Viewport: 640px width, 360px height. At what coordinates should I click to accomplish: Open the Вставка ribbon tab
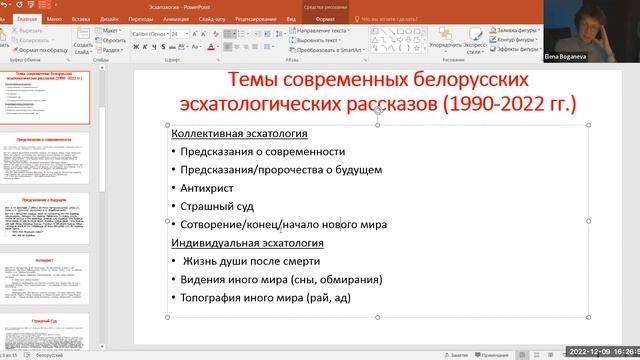click(x=81, y=19)
